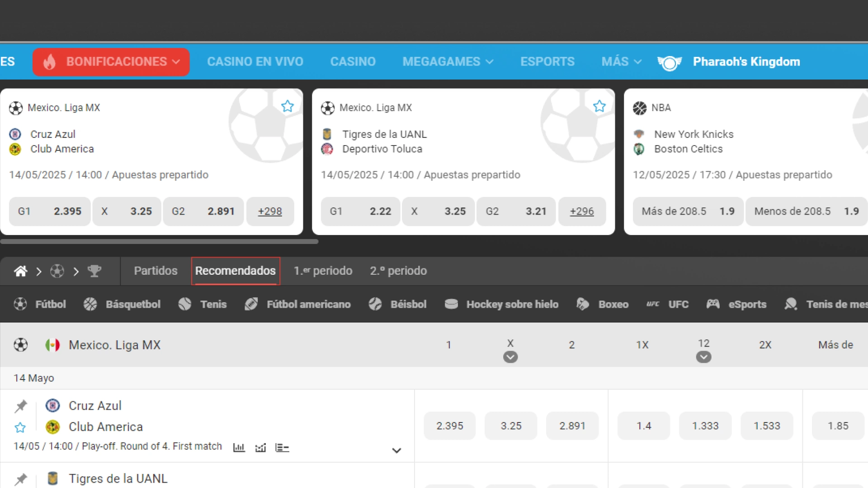868x488 pixels.
Task: Open the trophy breadcrumb icon
Action: [x=94, y=271]
